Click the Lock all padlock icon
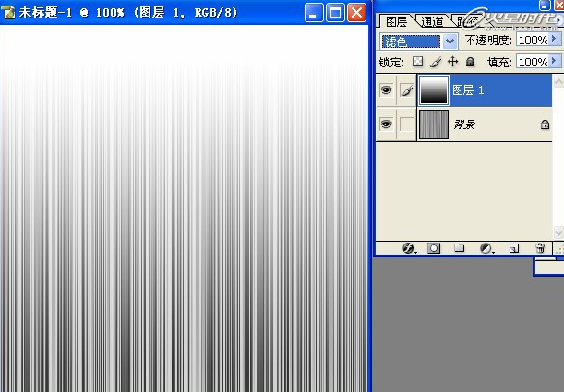 pyautogui.click(x=470, y=62)
